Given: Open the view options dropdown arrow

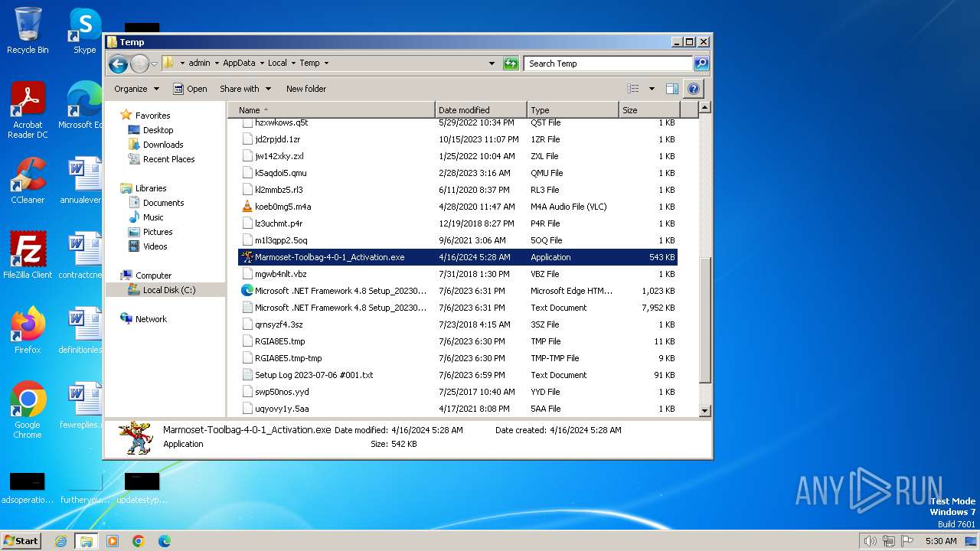Looking at the screenshot, I should click(652, 89).
